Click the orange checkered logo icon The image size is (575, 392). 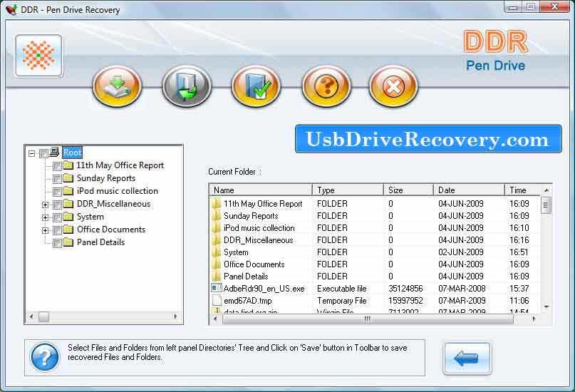(x=38, y=56)
